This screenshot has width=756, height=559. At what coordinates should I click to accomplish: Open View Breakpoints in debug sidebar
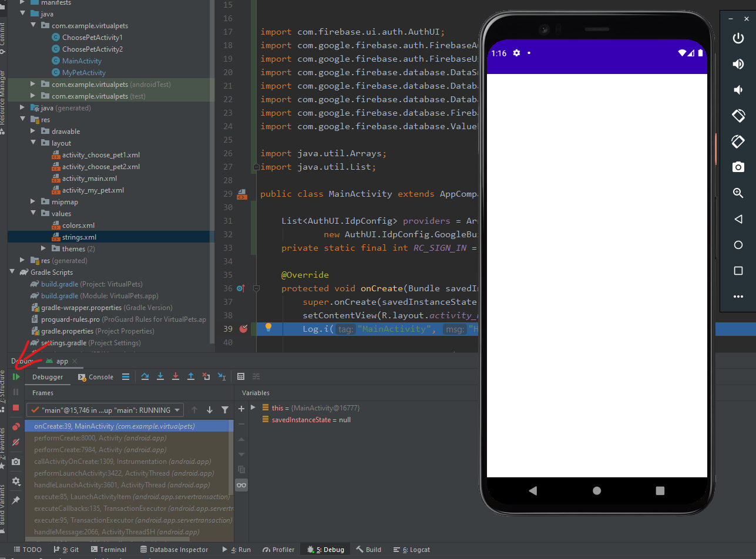(x=16, y=426)
